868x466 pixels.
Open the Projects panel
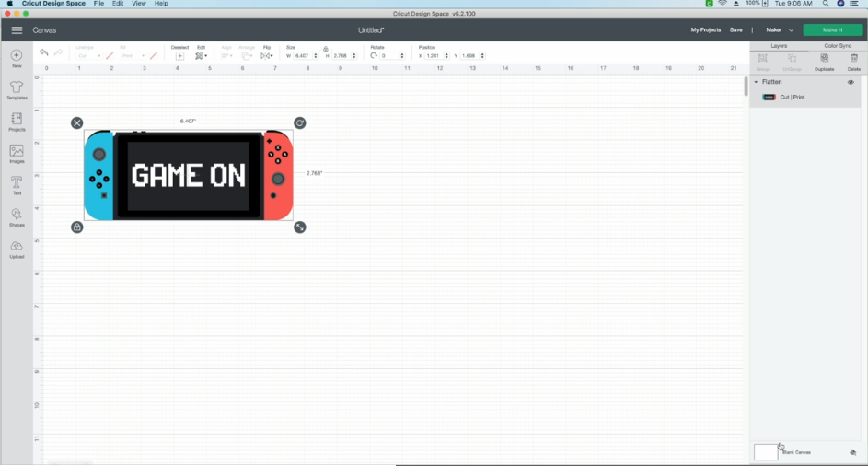pos(17,122)
